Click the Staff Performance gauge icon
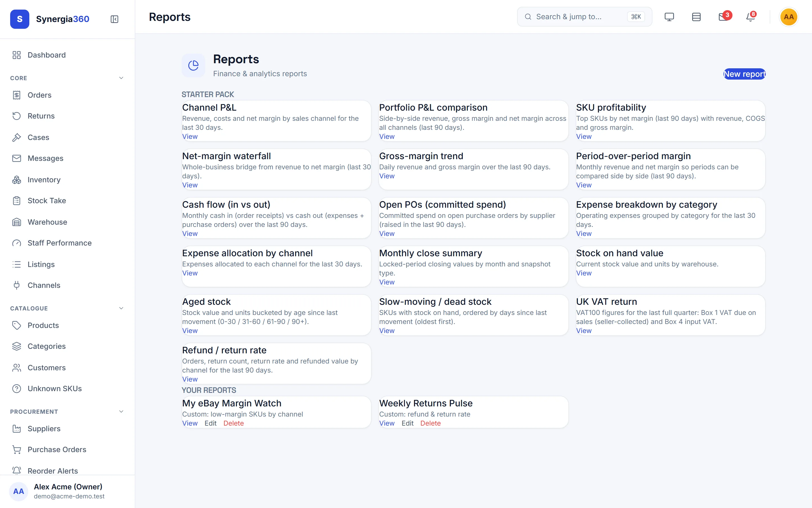This screenshot has height=508, width=812. 16,243
